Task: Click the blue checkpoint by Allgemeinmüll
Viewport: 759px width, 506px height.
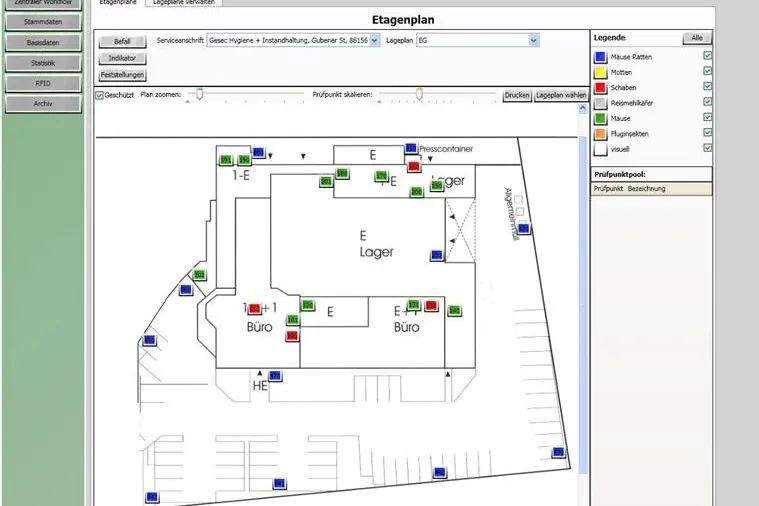Action: pos(524,229)
